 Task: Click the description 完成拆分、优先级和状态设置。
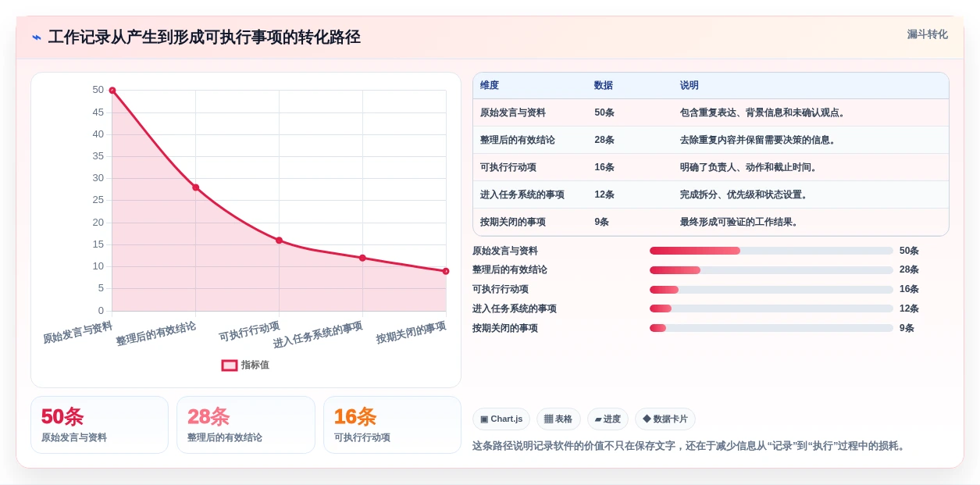[746, 194]
